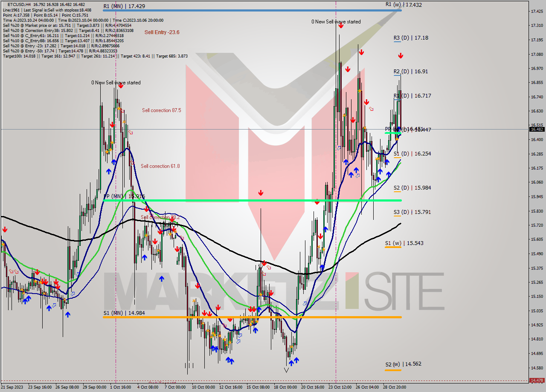Click the 15.150 price axis value

click(537, 297)
